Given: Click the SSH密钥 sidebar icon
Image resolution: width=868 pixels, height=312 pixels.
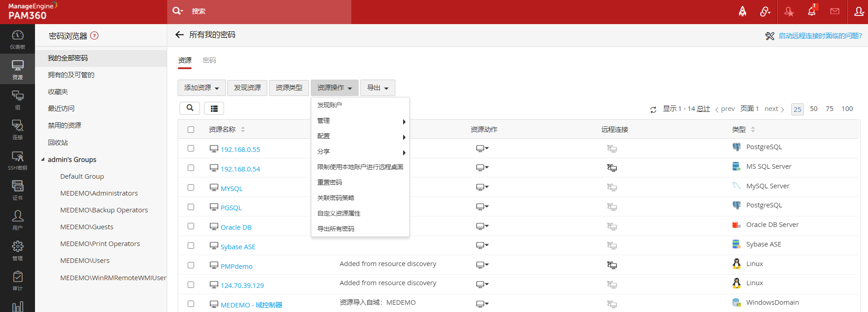Looking at the screenshot, I should coord(17,160).
